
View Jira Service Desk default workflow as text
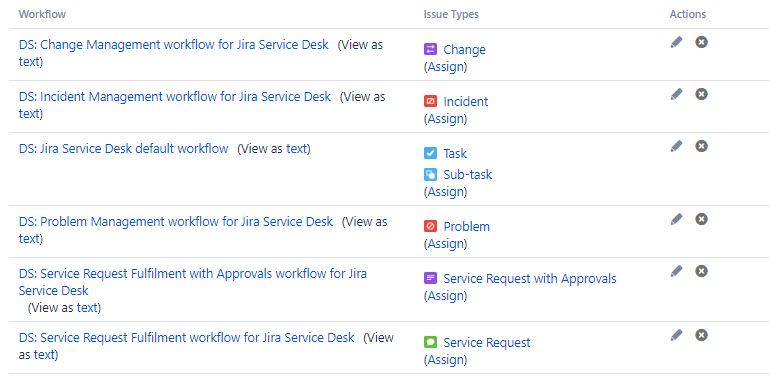274,149
